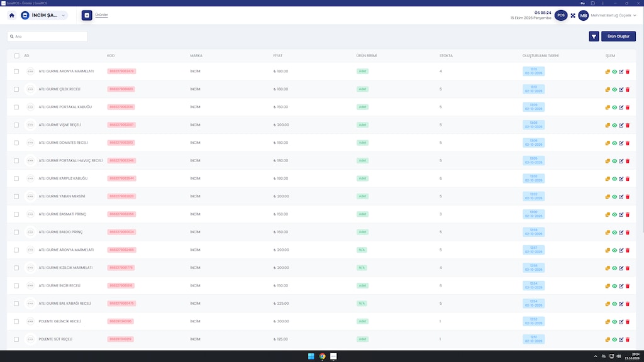The width and height of the screenshot is (644, 362).
Task: Click the volume icon in system tray
Action: pyautogui.click(x=619, y=356)
